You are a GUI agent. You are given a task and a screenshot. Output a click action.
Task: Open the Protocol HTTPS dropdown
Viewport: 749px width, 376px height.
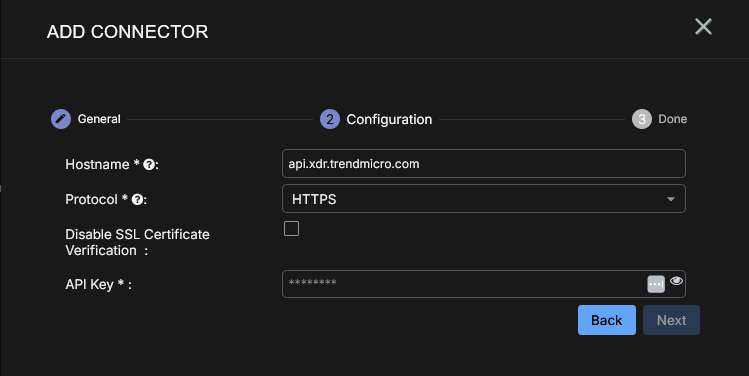[x=484, y=199]
